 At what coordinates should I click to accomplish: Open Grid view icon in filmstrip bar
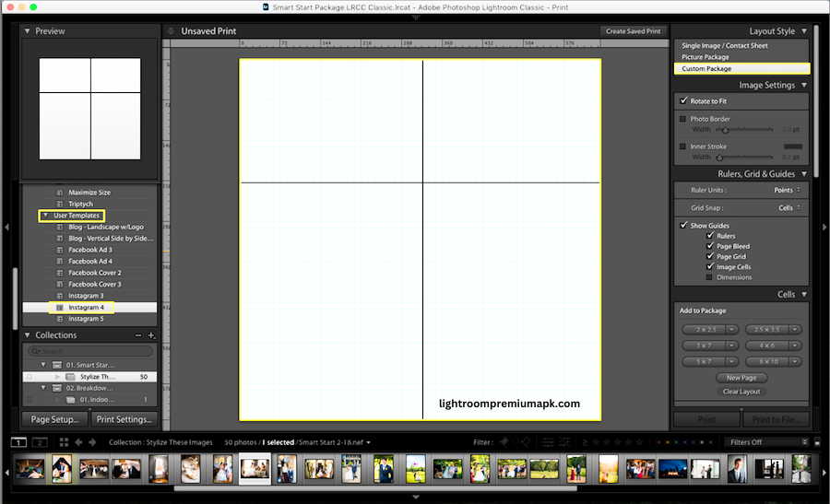tap(64, 442)
